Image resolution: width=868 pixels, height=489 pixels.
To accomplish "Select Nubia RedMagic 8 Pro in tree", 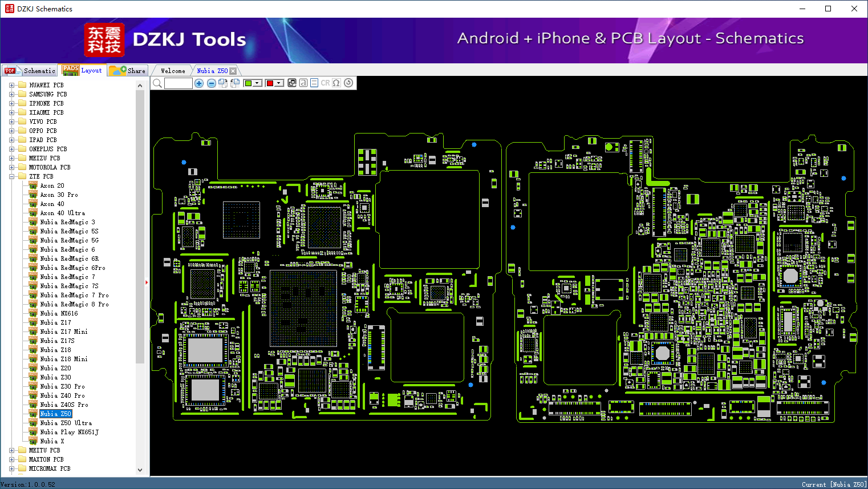I will [x=74, y=304].
